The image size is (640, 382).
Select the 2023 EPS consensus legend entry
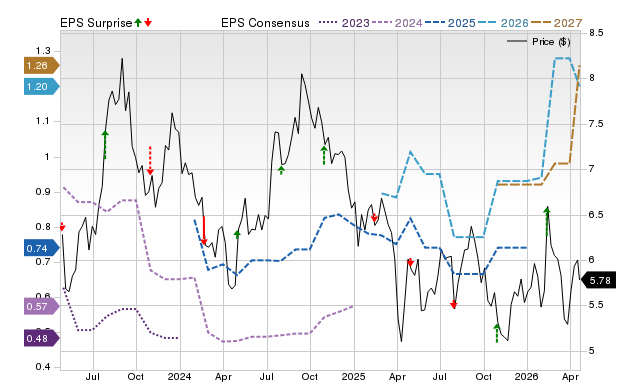[x=344, y=23]
